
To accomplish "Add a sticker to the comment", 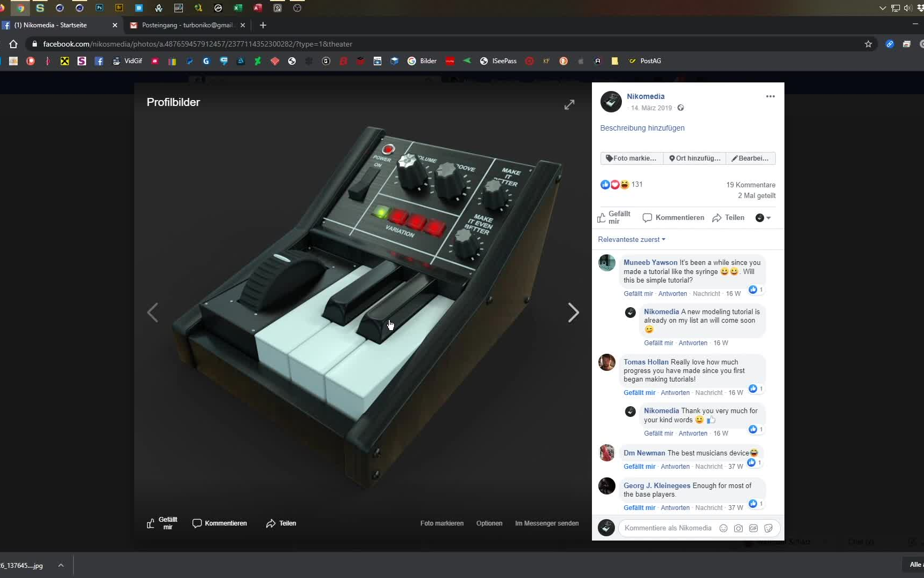I will click(768, 528).
